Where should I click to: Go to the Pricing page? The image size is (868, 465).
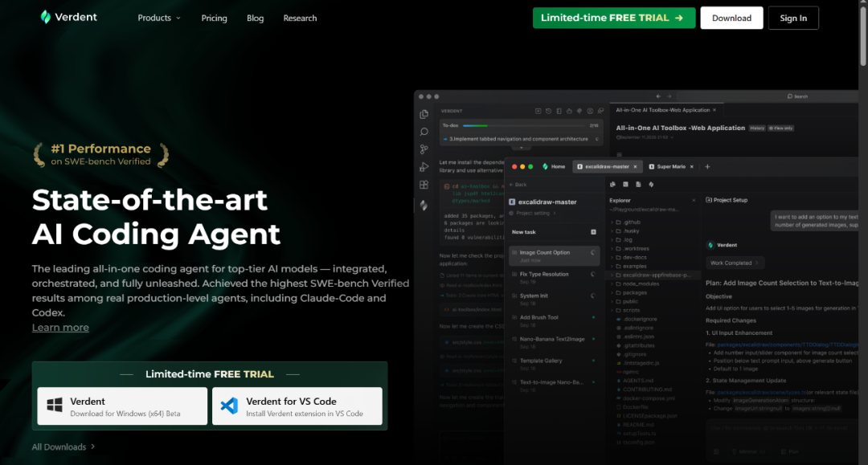point(214,18)
